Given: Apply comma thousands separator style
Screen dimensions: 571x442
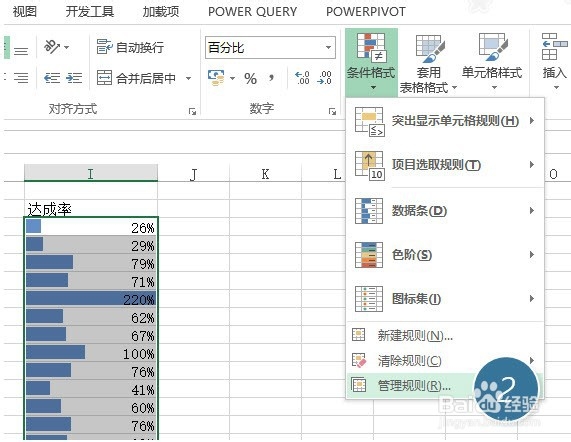Looking at the screenshot, I should [271, 78].
